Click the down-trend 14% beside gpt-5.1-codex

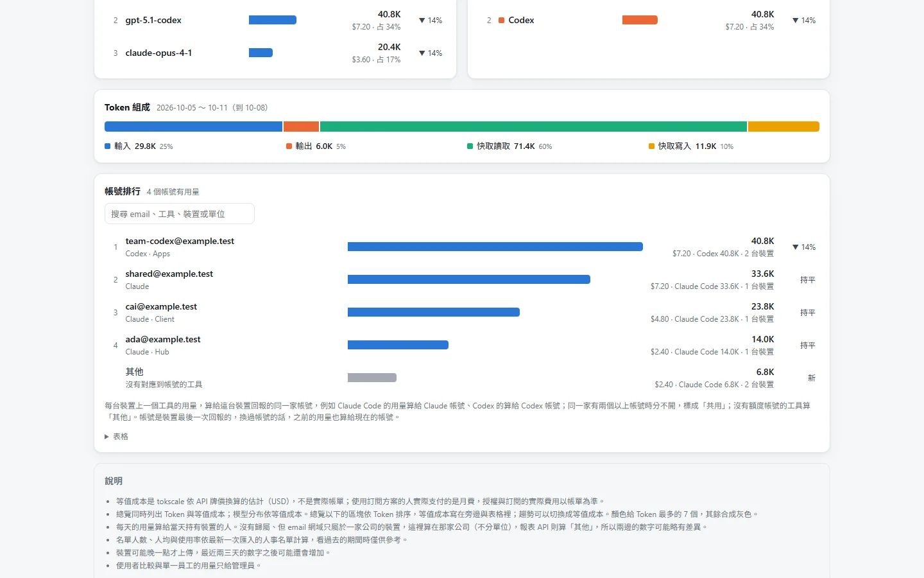pyautogui.click(x=431, y=21)
